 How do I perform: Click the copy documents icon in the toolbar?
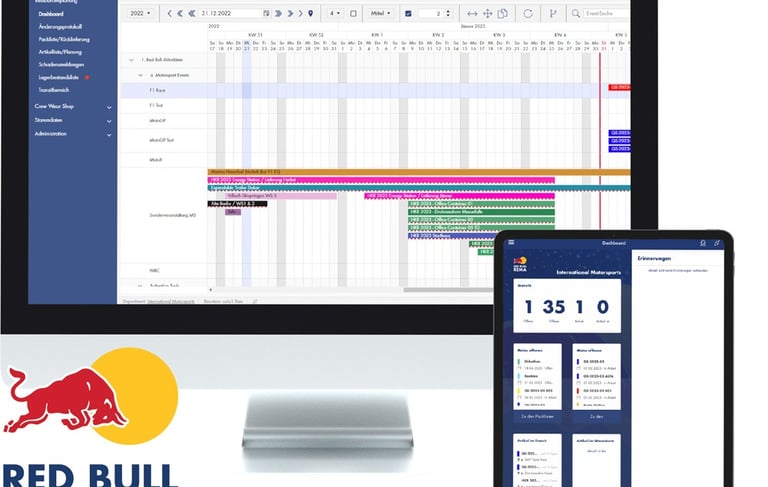point(503,14)
